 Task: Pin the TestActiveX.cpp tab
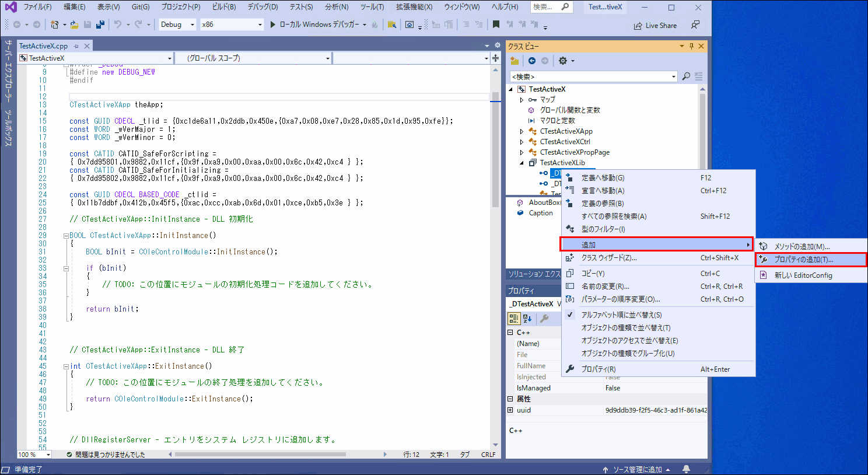[x=76, y=46]
